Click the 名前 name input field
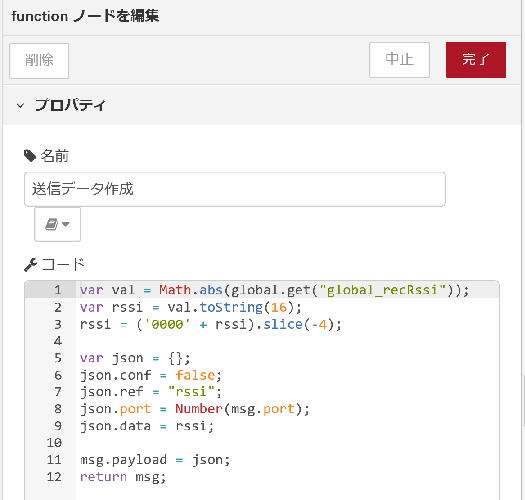 click(235, 189)
